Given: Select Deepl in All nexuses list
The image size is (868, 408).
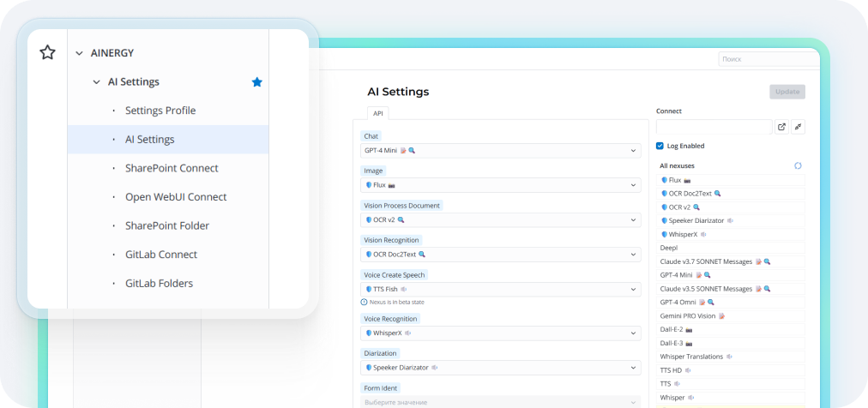Looking at the screenshot, I should [669, 248].
